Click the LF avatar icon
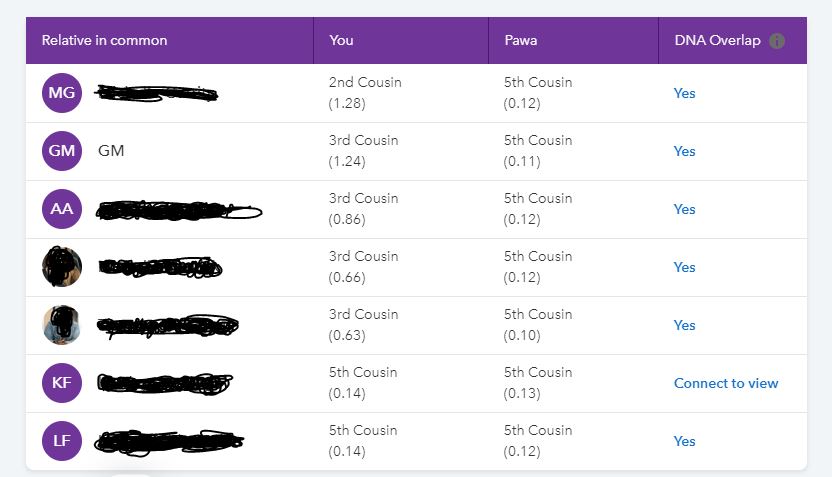832x477 pixels. [x=62, y=441]
